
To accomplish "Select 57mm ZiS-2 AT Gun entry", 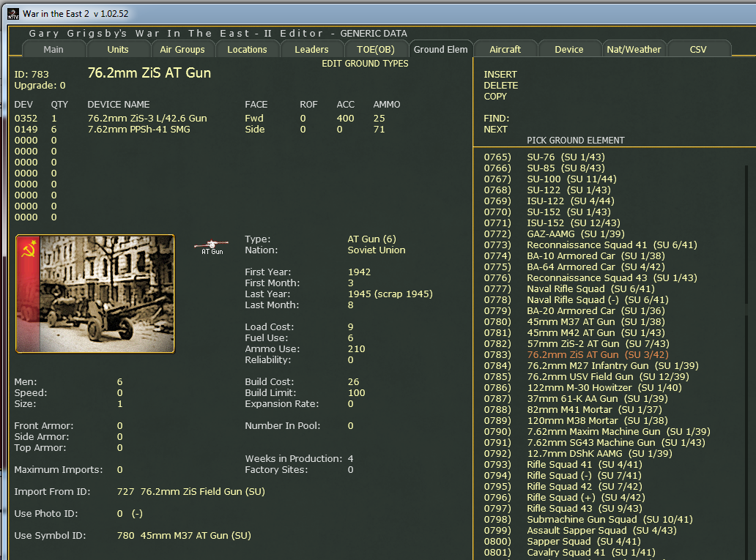I will pos(598,344).
